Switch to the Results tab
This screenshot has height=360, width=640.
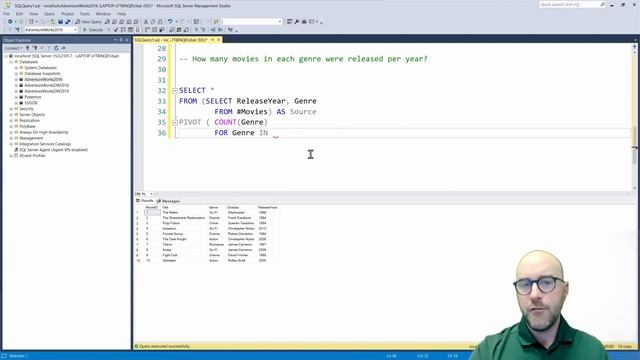point(144,201)
